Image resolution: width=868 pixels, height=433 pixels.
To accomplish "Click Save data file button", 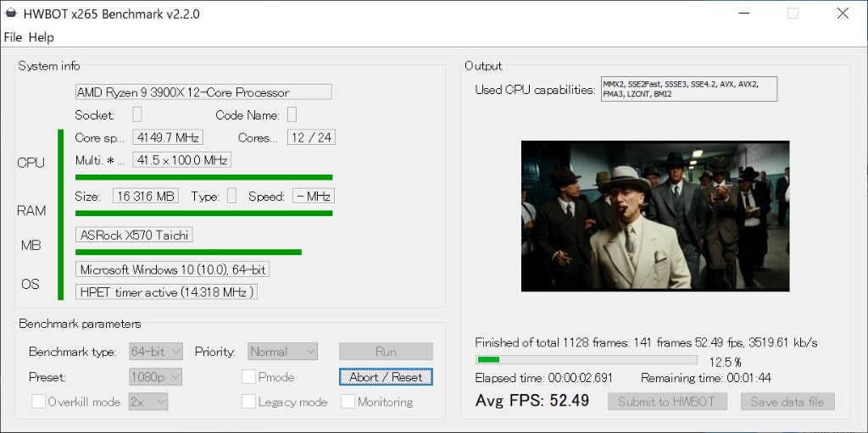I will [x=787, y=402].
